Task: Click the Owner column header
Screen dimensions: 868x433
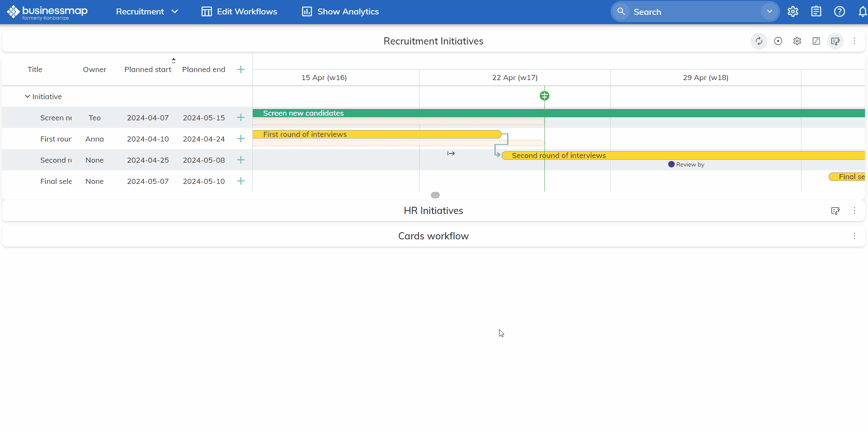Action: coord(95,69)
